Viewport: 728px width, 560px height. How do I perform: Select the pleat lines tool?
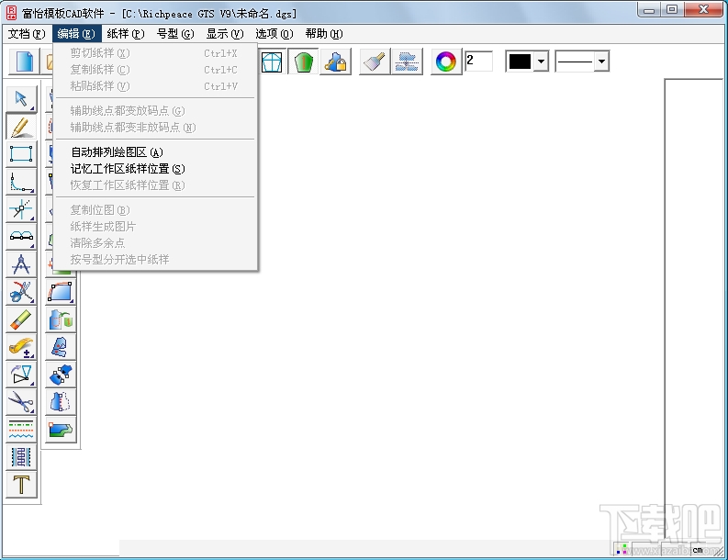pyautogui.click(x=21, y=458)
